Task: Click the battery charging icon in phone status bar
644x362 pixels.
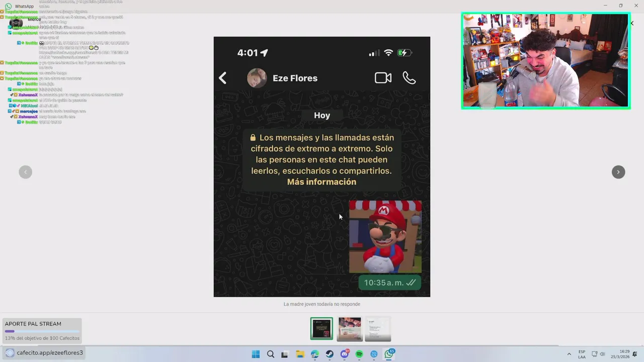Action: tap(405, 53)
